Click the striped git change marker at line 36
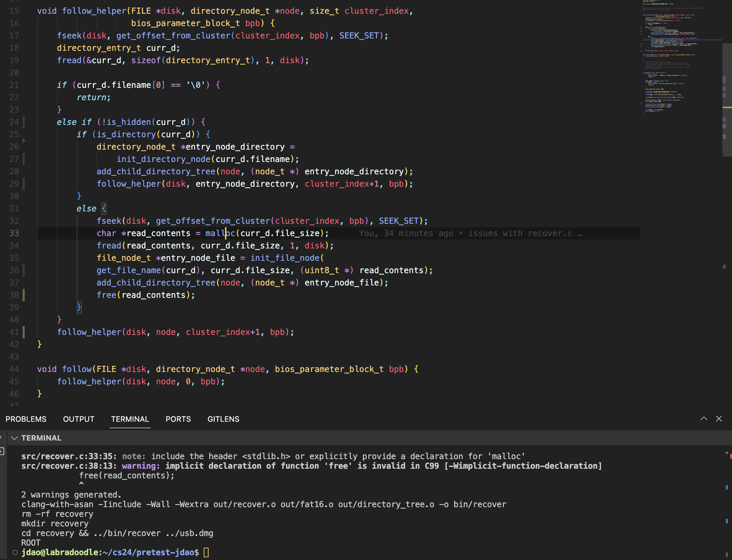Image resolution: width=732 pixels, height=560 pixels. pos(24,270)
